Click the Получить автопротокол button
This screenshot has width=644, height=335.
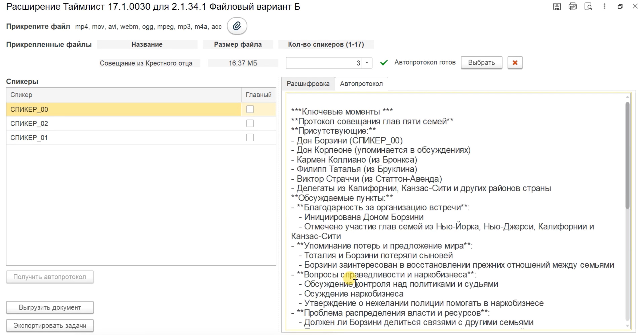coord(50,277)
